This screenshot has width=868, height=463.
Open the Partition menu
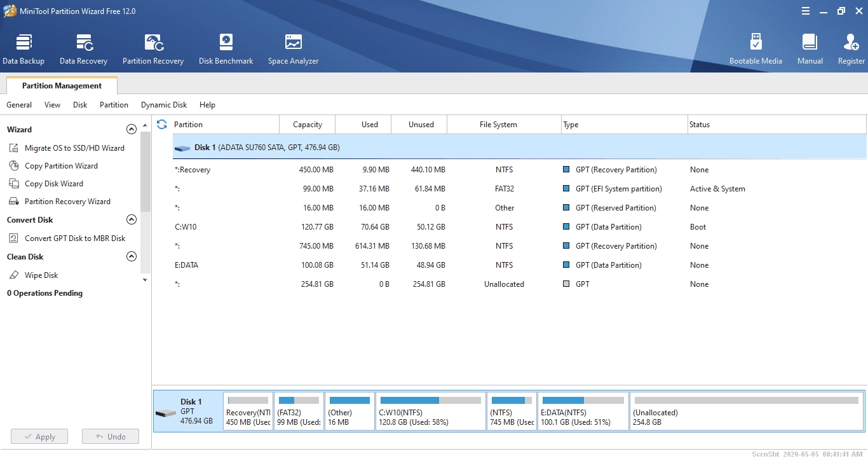114,105
